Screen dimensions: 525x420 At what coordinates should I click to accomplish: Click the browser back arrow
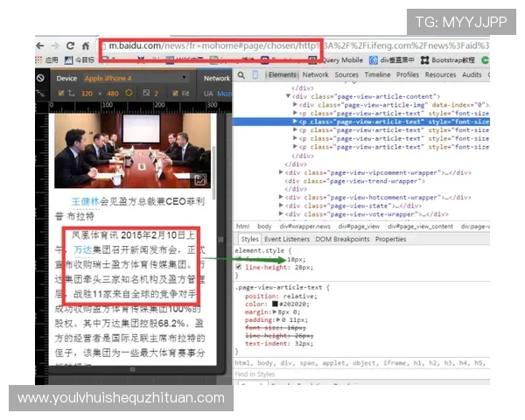(43, 45)
